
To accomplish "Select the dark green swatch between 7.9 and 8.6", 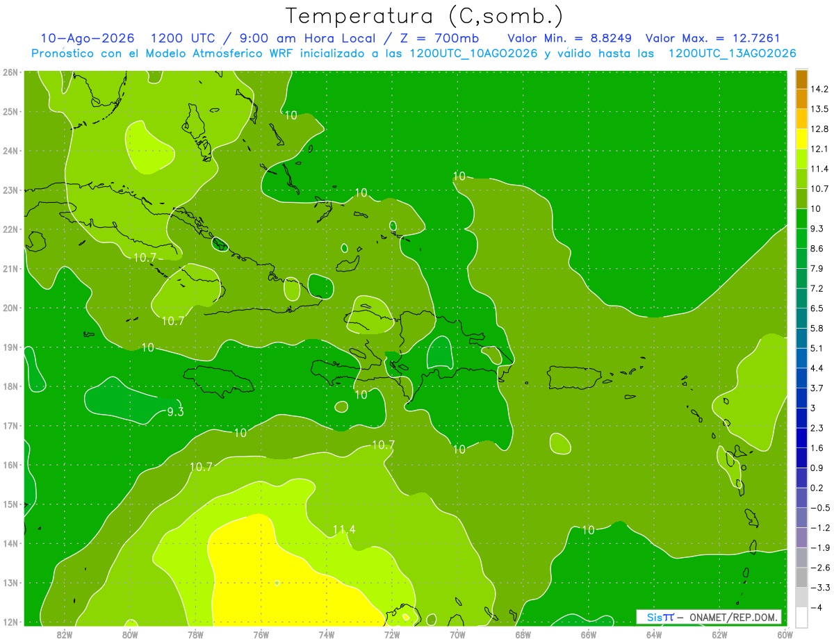I will (x=801, y=258).
